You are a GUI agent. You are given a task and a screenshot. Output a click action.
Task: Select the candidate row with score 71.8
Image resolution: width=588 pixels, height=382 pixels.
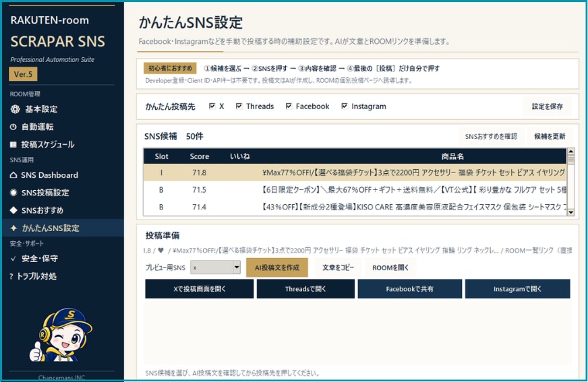355,172
